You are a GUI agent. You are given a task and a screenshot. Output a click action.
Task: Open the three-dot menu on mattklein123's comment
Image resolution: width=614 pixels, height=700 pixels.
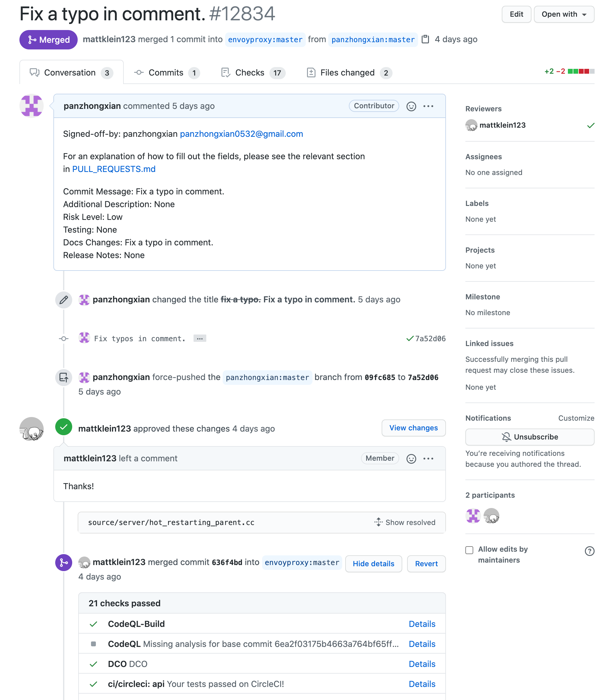[428, 459]
